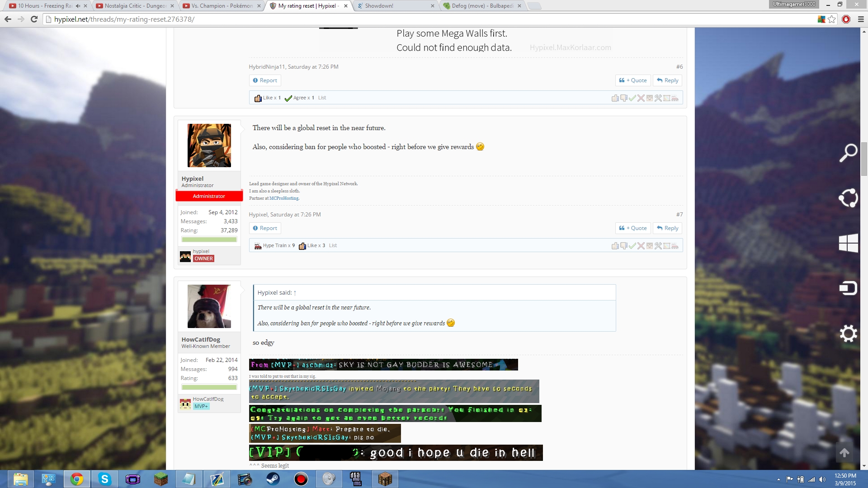Click the scroll-to-top arrow button
868x488 pixels.
[x=844, y=452]
